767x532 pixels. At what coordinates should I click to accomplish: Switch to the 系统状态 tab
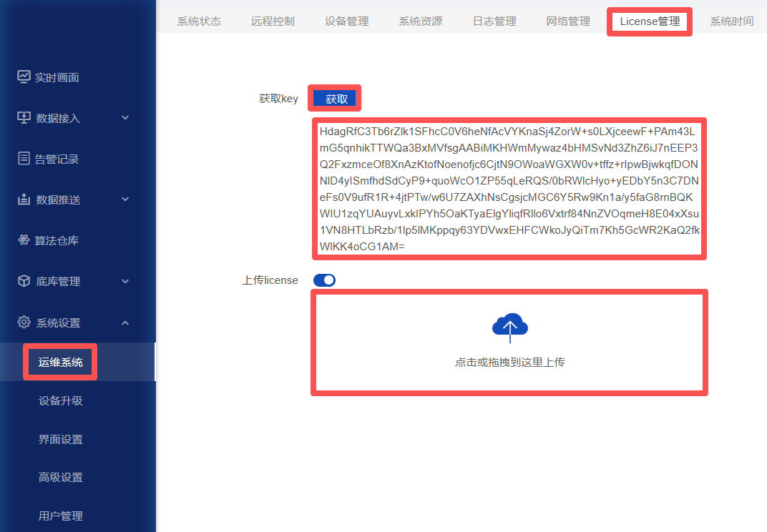(x=199, y=21)
